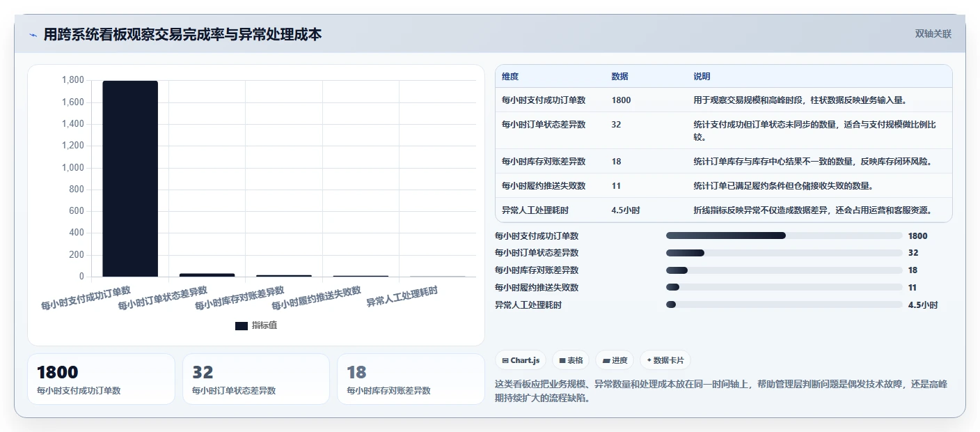
Task: Click table cell 每小时支付成功订单数
Action: [544, 100]
